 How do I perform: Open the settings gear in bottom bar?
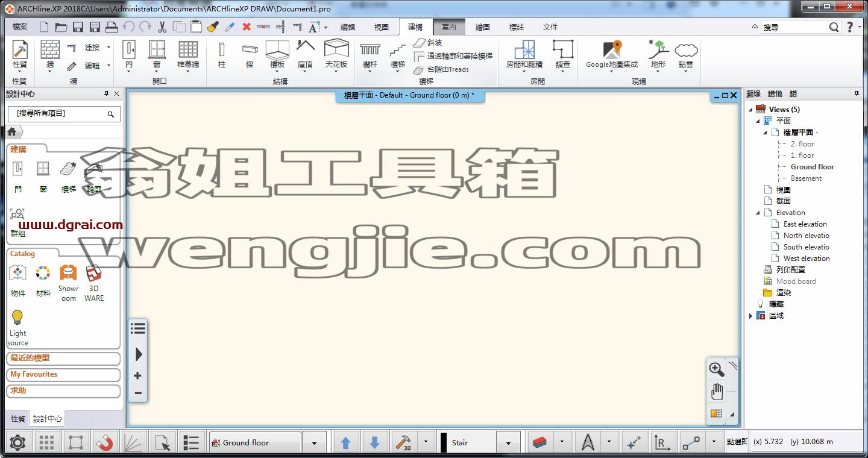point(18,443)
